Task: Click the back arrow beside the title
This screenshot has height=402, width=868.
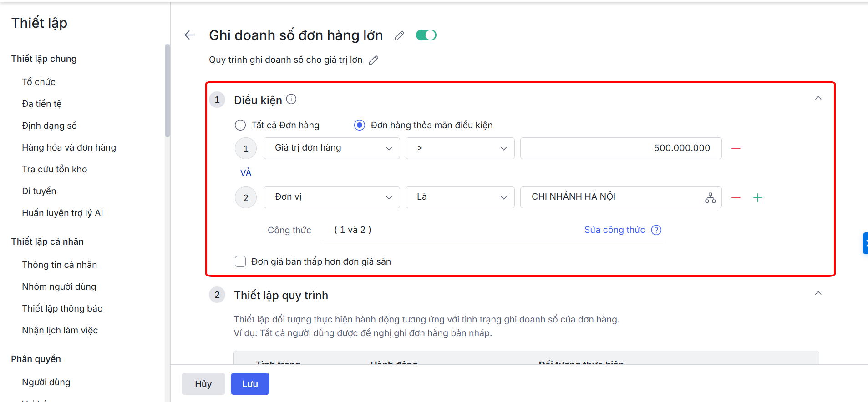Action: (x=190, y=35)
